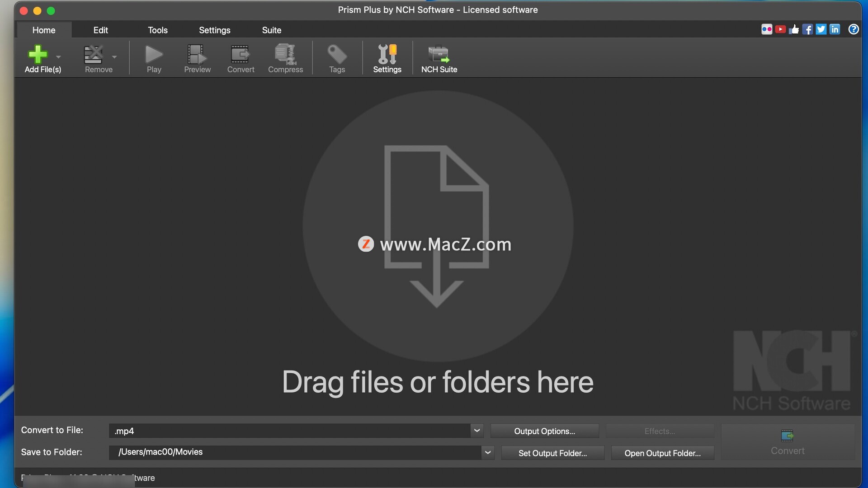Switch to the Settings tab

[x=215, y=30]
